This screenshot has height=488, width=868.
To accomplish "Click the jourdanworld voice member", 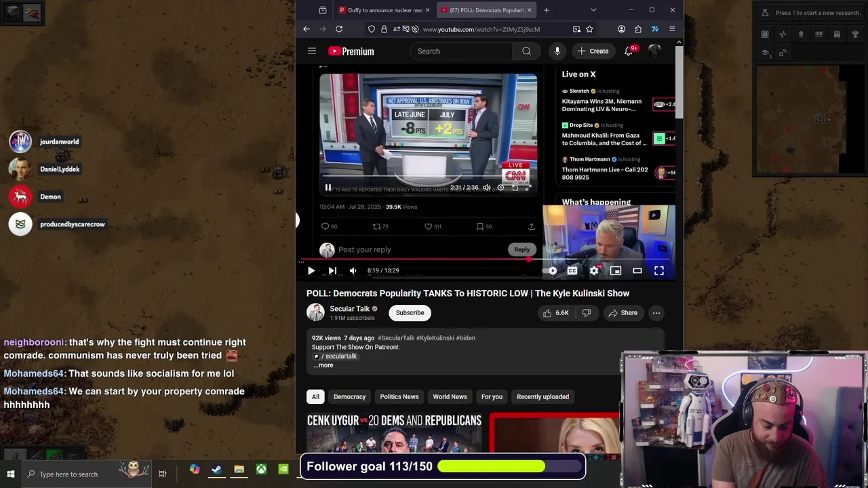I will tap(45, 142).
